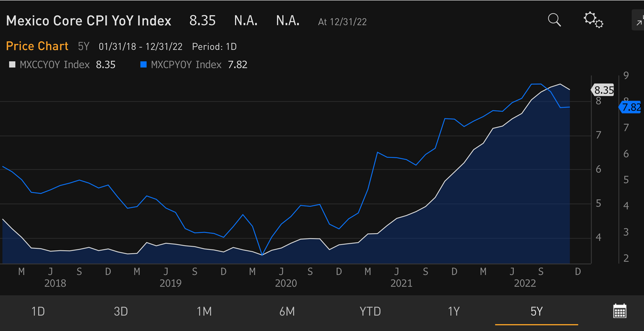Click the white MXCCYOY legend square
Image resolution: width=644 pixels, height=331 pixels.
tap(12, 65)
